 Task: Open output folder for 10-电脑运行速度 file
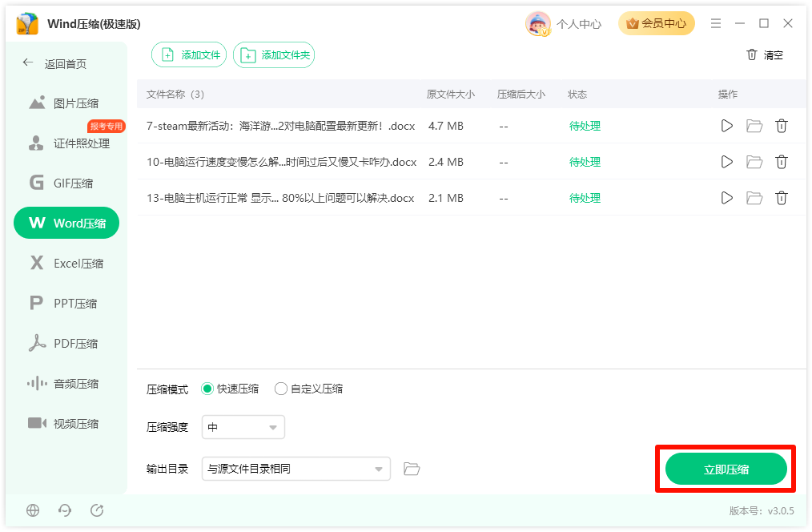click(x=754, y=162)
